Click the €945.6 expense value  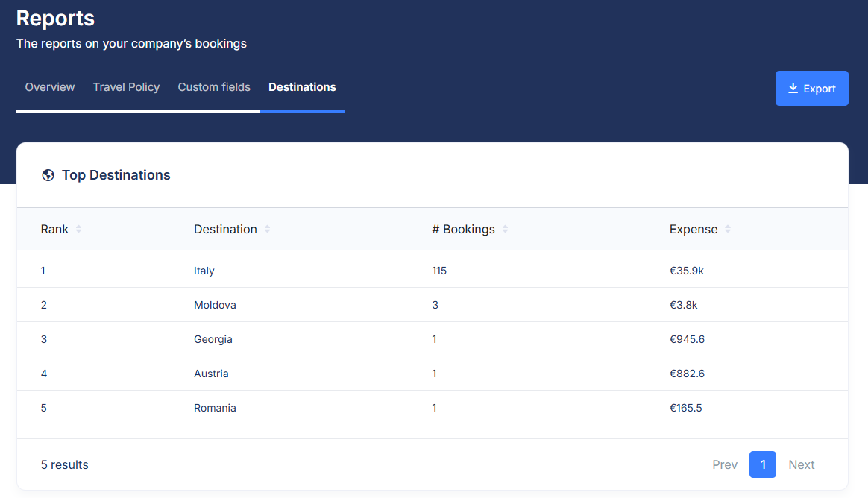(687, 339)
